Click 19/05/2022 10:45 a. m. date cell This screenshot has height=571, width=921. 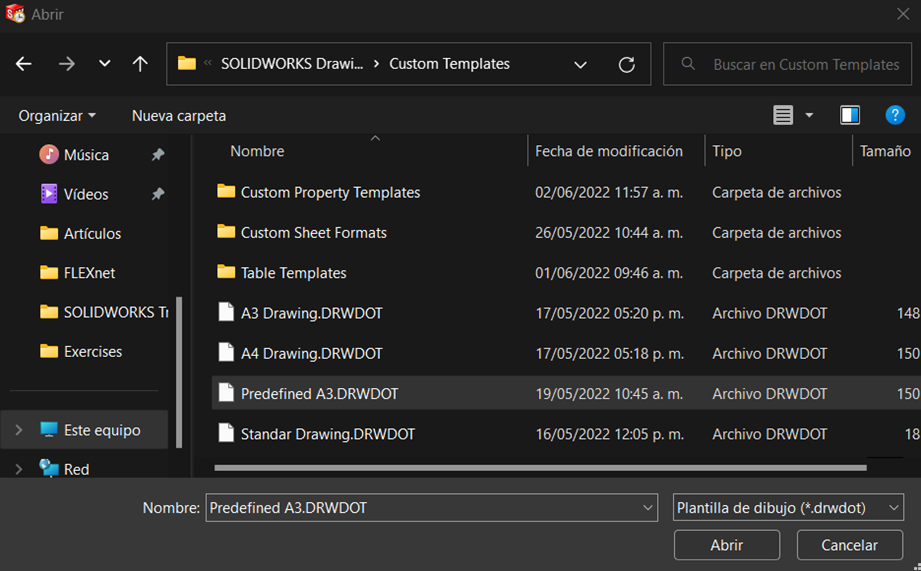point(609,394)
